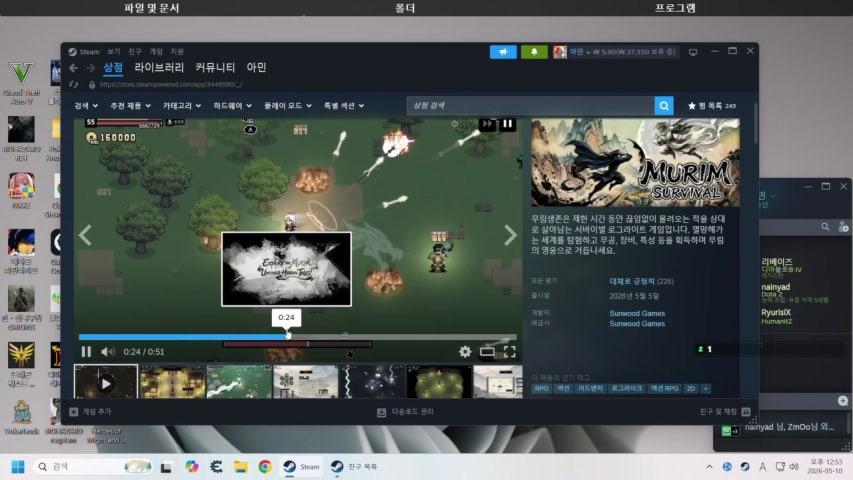Expand the 검색 store dropdown
Viewport: 853px width, 480px height.
86,106
